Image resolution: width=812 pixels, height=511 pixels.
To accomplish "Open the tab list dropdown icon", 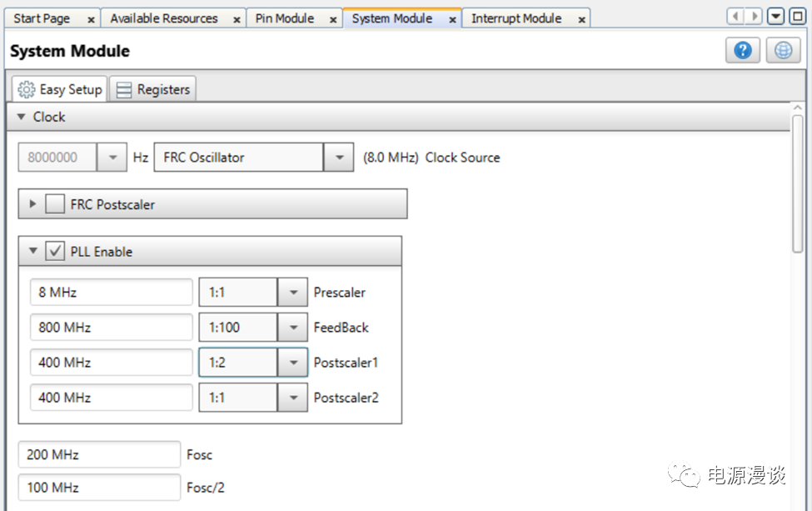I will [775, 18].
